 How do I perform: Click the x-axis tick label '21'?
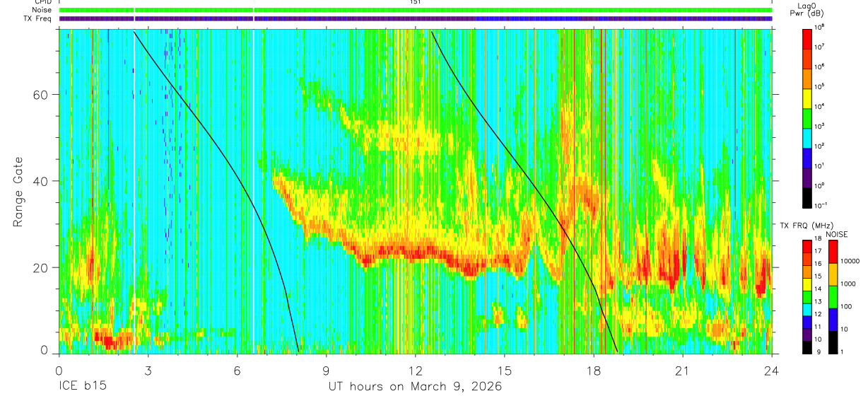click(x=683, y=370)
